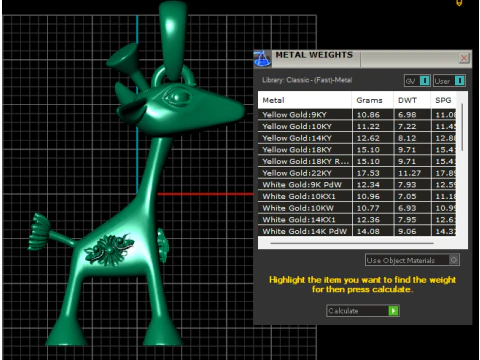Image resolution: width=480 pixels, height=360 pixels.
Task: Click the 7.05 DWT cell
Action: pos(412,196)
